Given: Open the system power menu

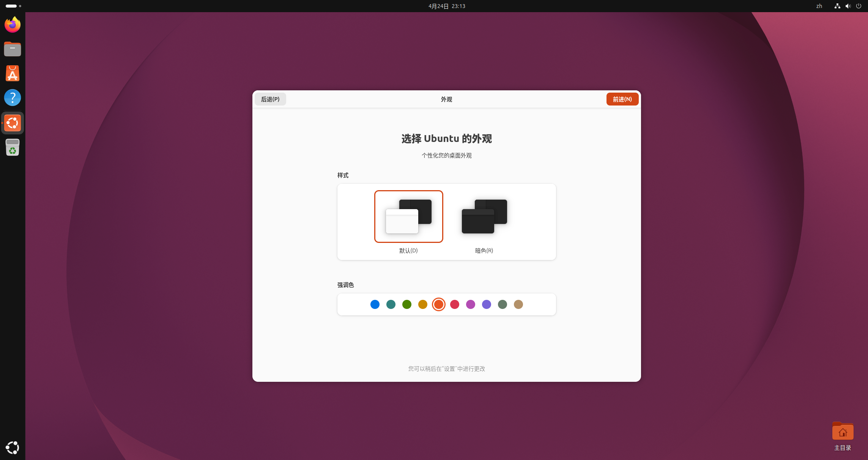Looking at the screenshot, I should (x=859, y=6).
